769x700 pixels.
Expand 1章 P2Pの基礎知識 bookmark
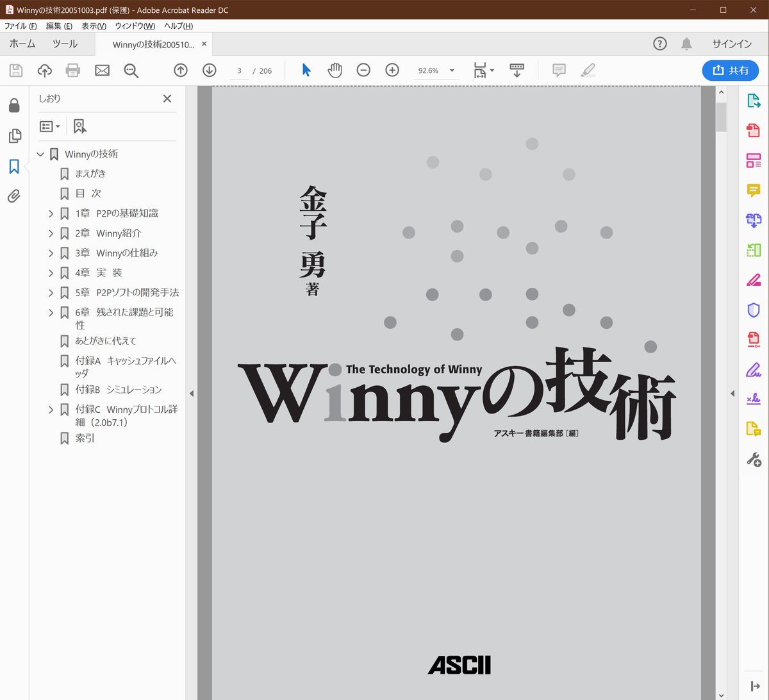tap(51, 213)
